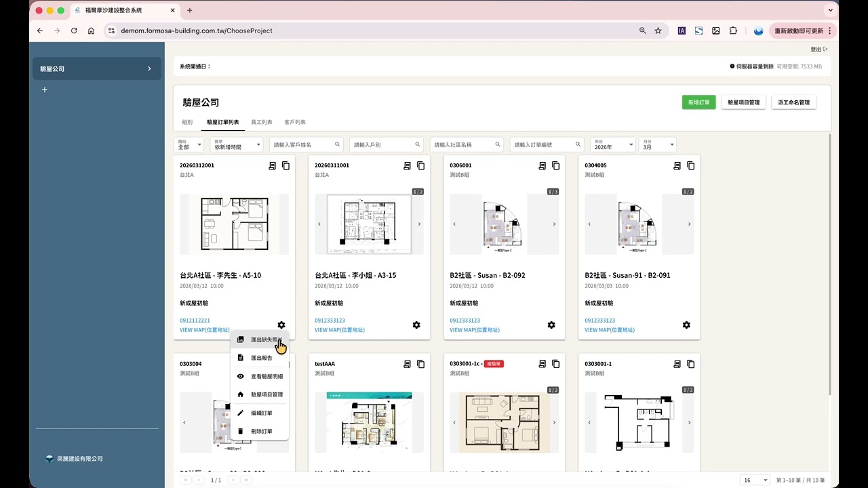Click plus icon in left sidebar

[45, 89]
